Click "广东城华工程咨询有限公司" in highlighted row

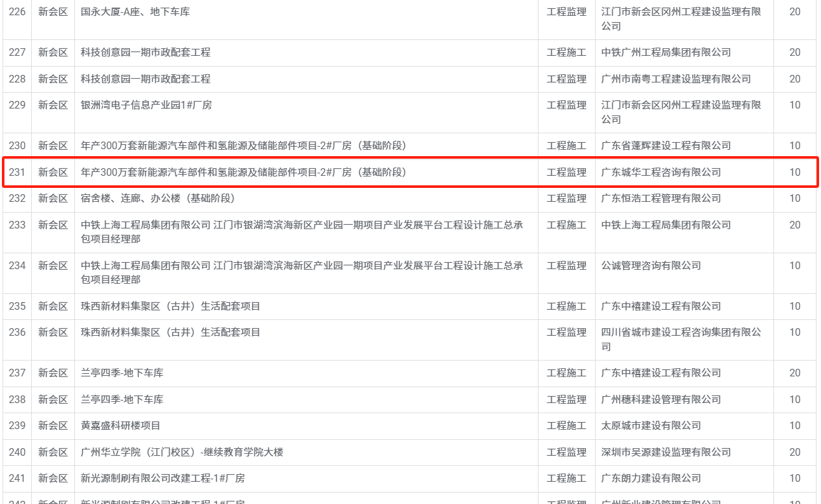[661, 172]
